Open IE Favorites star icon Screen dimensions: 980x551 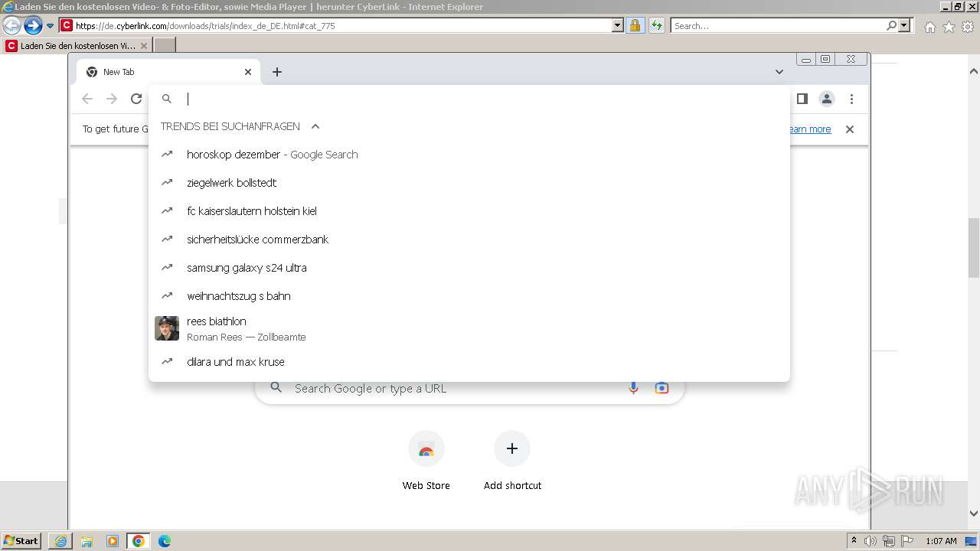click(949, 27)
